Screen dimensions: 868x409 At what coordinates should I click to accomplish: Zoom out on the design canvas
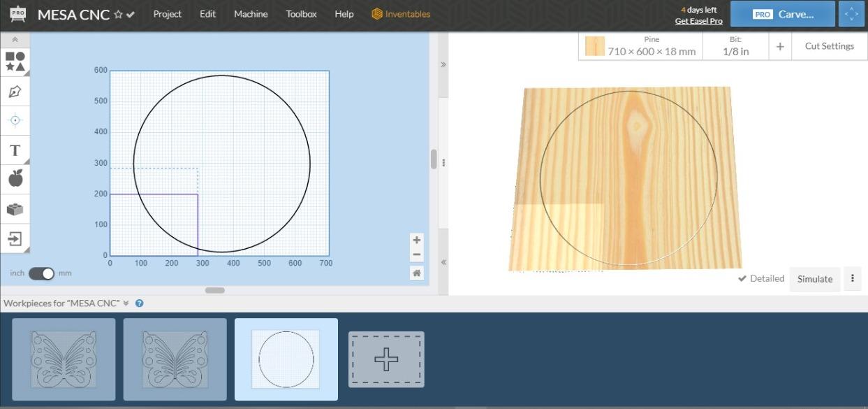coord(417,254)
